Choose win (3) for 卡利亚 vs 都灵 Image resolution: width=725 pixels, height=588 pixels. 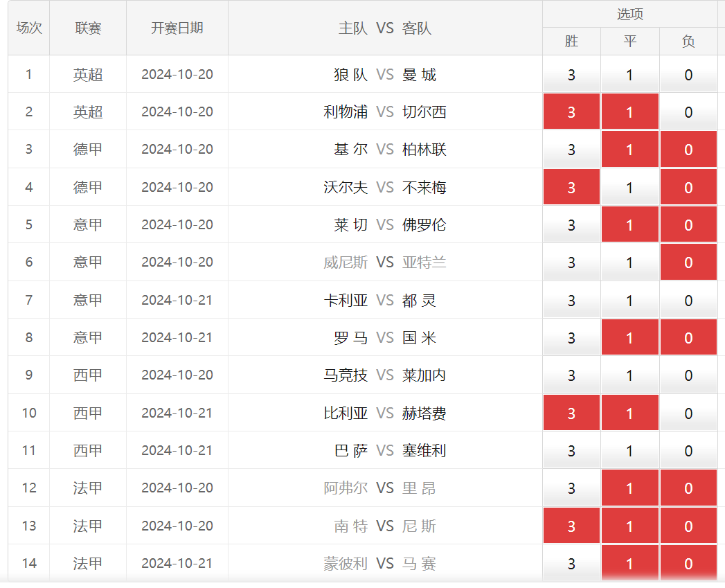pyautogui.click(x=571, y=300)
